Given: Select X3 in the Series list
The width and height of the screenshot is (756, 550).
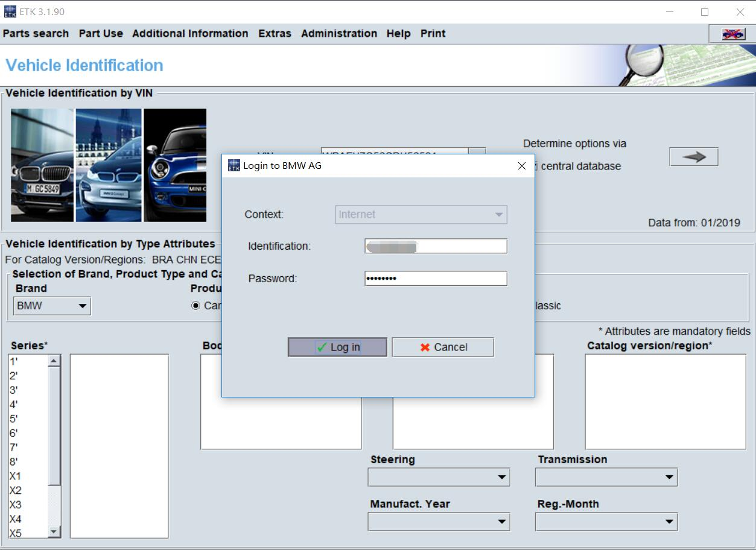Looking at the screenshot, I should click(x=16, y=505).
